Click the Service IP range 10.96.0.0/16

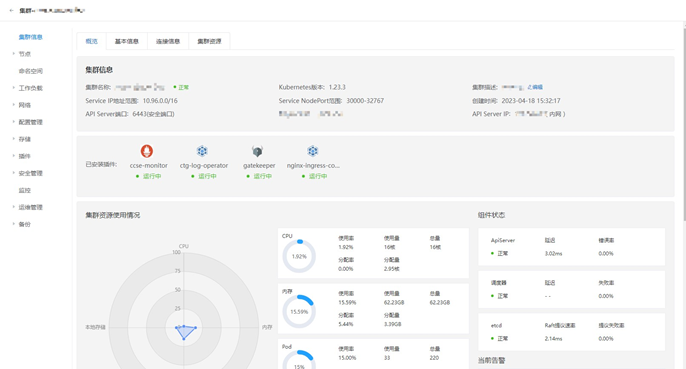point(160,101)
